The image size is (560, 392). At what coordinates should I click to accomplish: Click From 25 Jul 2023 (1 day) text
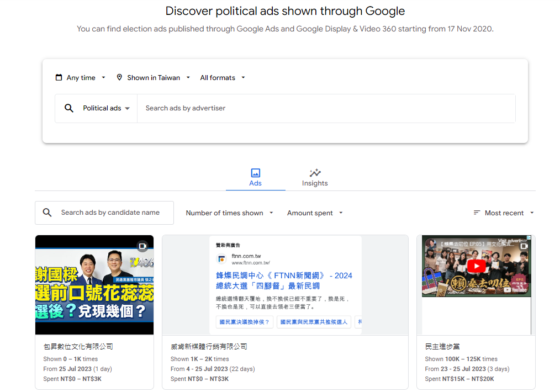point(77,369)
